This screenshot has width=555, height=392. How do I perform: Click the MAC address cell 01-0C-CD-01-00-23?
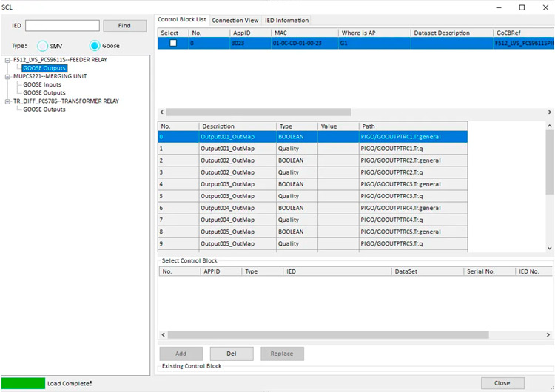tap(305, 43)
